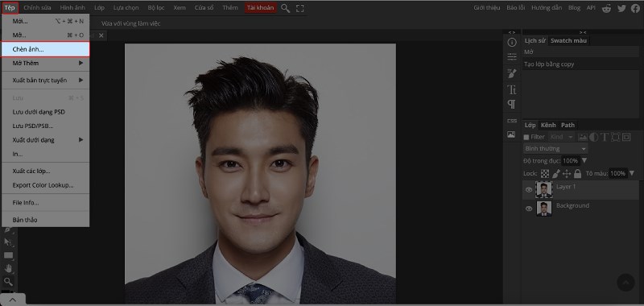Open the Facebook link icon
Screen dimensions: 644x306
click(635, 8)
